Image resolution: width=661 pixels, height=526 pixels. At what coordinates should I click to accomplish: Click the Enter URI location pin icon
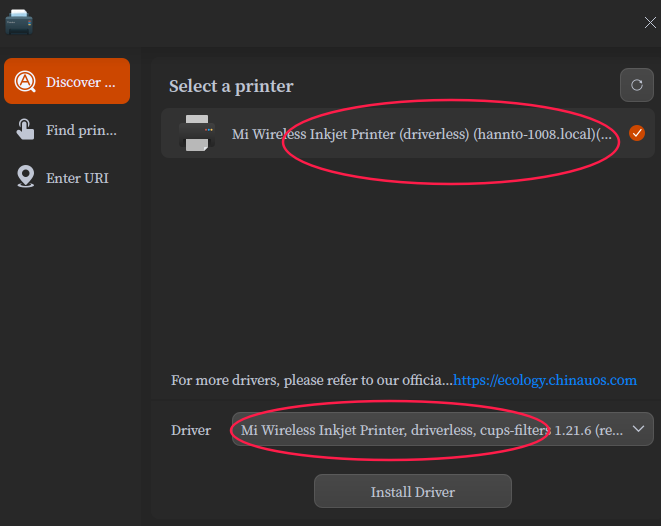click(25, 176)
